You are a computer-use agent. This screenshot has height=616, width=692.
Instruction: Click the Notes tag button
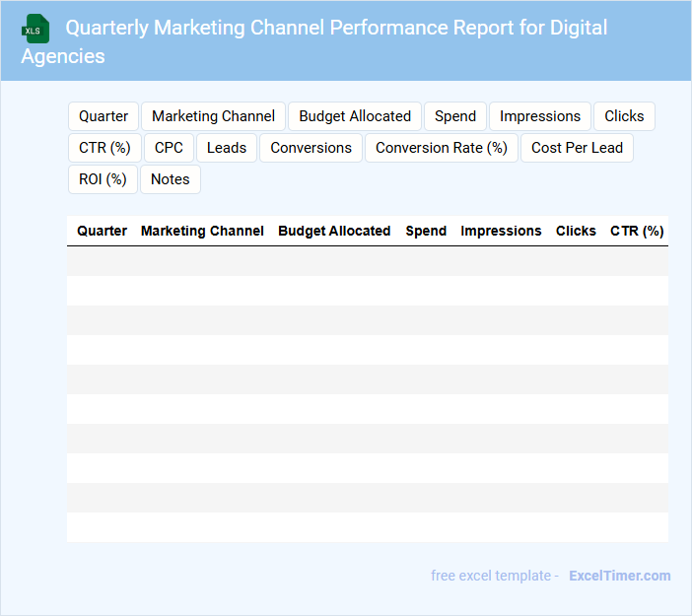[x=171, y=179]
